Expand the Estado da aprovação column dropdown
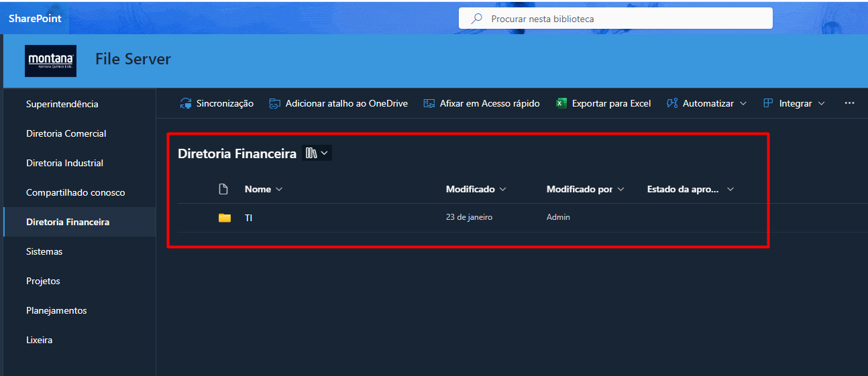This screenshot has width=868, height=376. pyautogui.click(x=730, y=190)
